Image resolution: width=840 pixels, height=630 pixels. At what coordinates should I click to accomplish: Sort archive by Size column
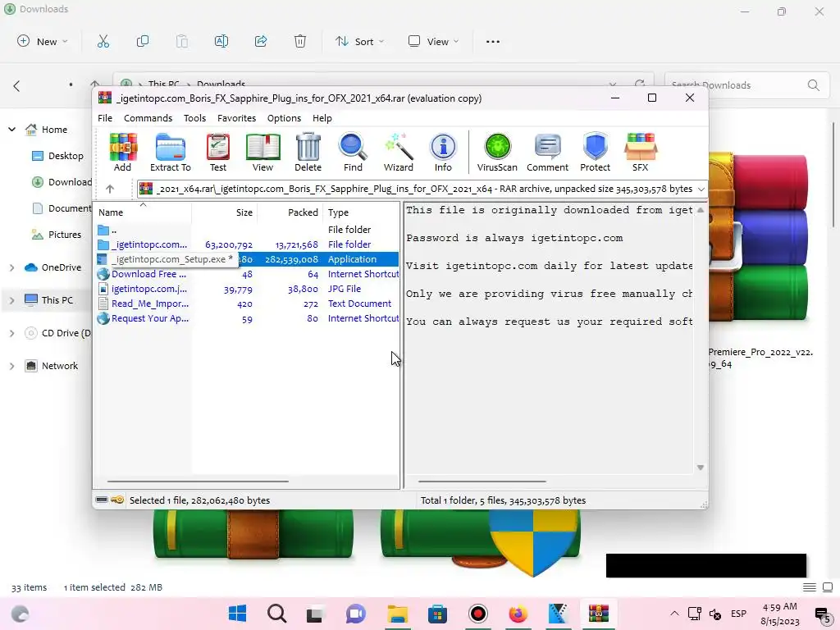coord(225,212)
